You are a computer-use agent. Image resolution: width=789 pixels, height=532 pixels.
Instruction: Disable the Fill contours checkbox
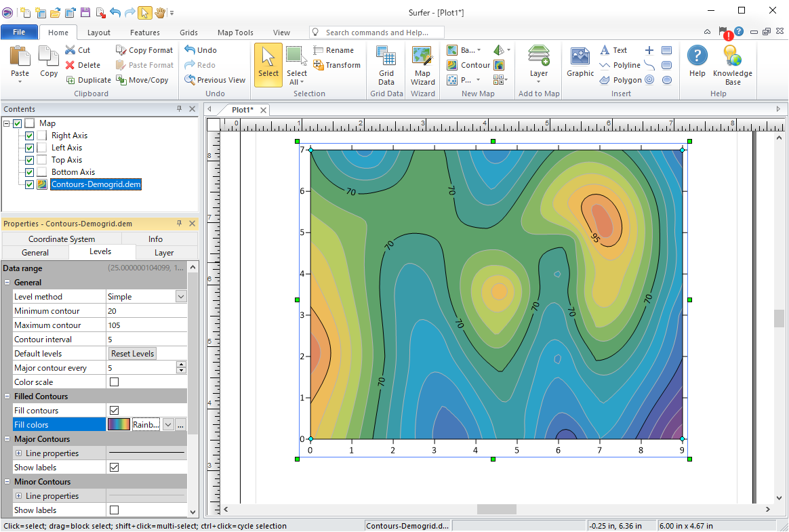pyautogui.click(x=114, y=411)
